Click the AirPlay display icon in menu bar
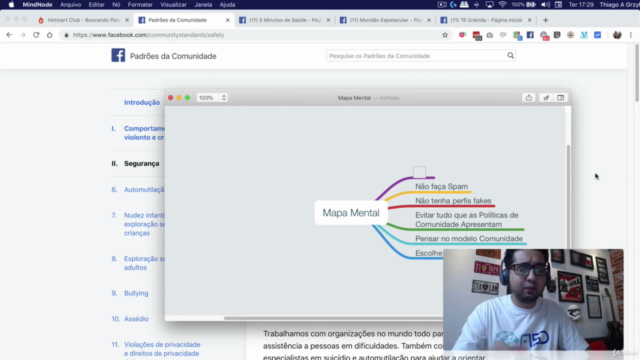 coord(489,4)
